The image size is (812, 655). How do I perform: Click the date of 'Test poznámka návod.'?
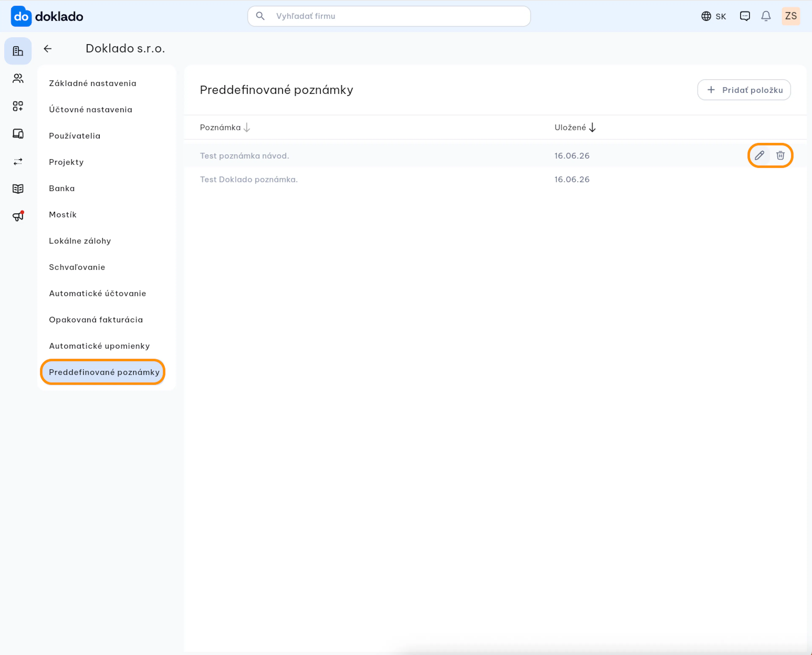click(572, 156)
